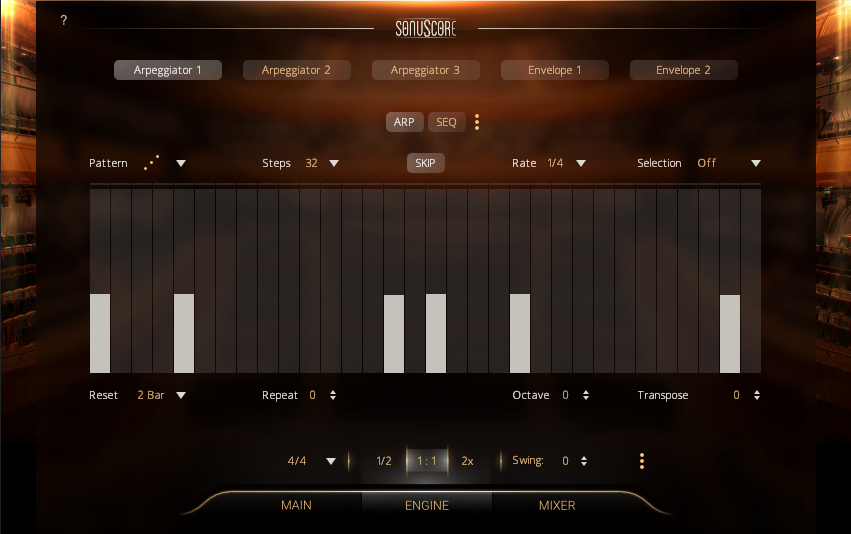Set the tempo multiplier to 2x
Viewport: 851px width, 534px height.
coord(467,461)
